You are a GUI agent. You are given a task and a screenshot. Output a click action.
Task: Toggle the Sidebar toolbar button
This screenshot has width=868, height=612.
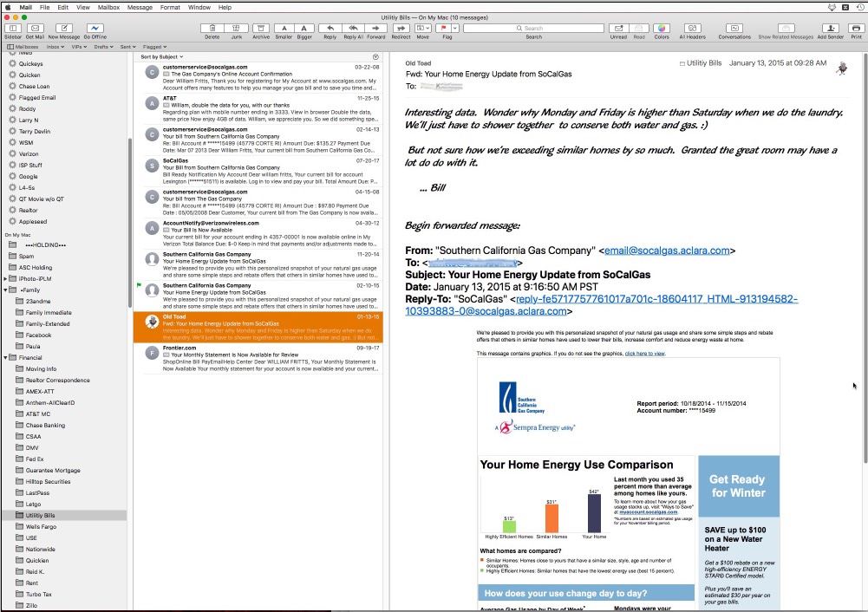point(13,29)
